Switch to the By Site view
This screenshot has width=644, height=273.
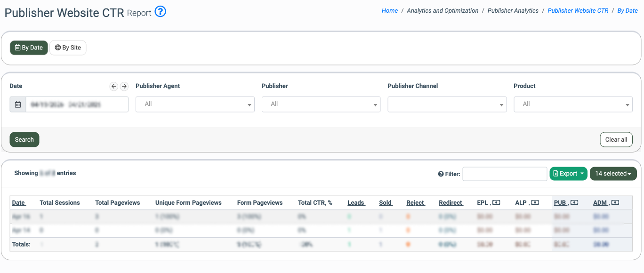(68, 48)
